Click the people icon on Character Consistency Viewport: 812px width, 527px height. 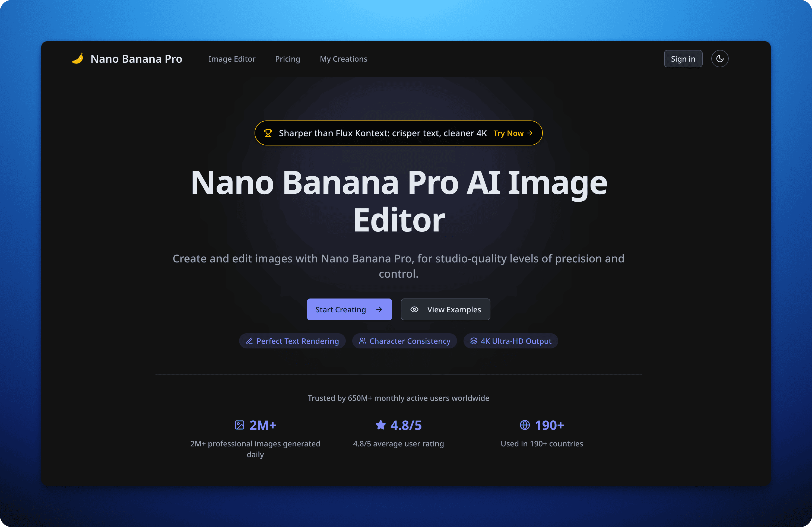[363, 341]
